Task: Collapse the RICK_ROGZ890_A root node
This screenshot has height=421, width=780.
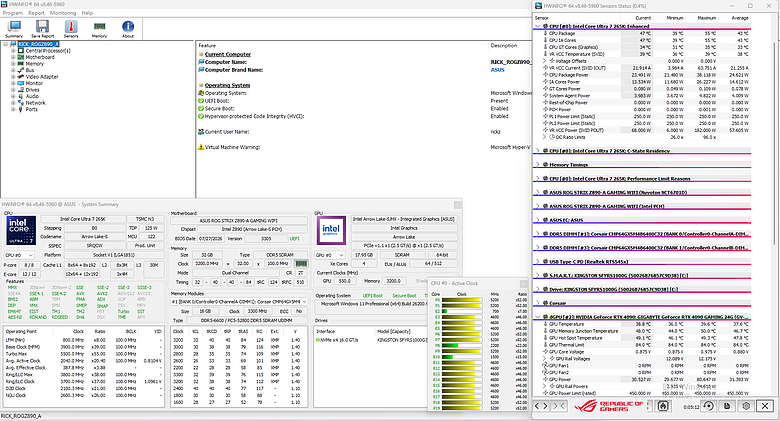Action: pos(5,44)
